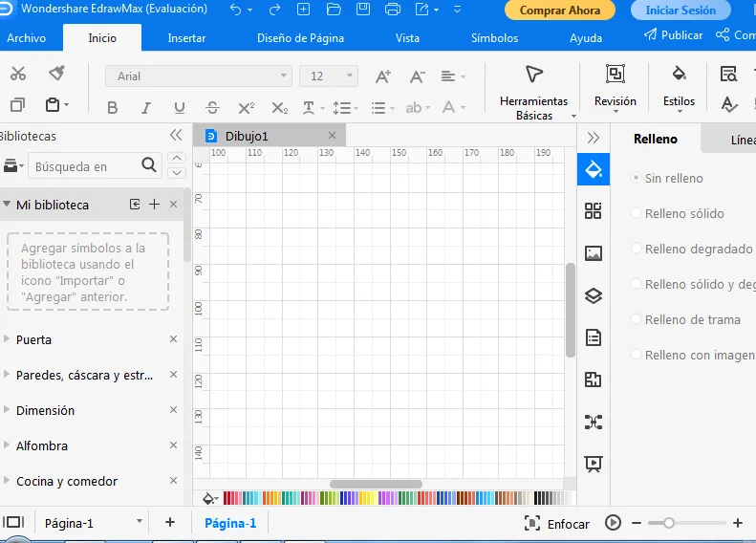Open the Page properties document icon in sidebar
Screen dimensions: 756x543
[x=593, y=337]
